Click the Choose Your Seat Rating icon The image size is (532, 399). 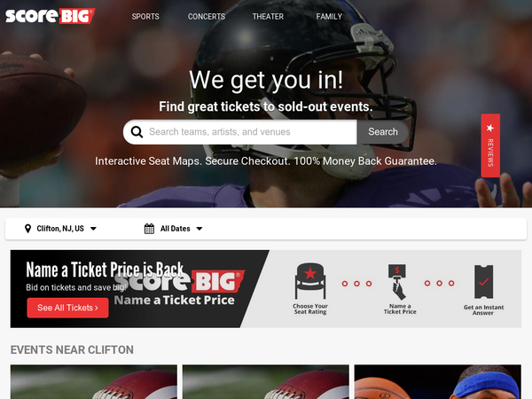point(310,281)
